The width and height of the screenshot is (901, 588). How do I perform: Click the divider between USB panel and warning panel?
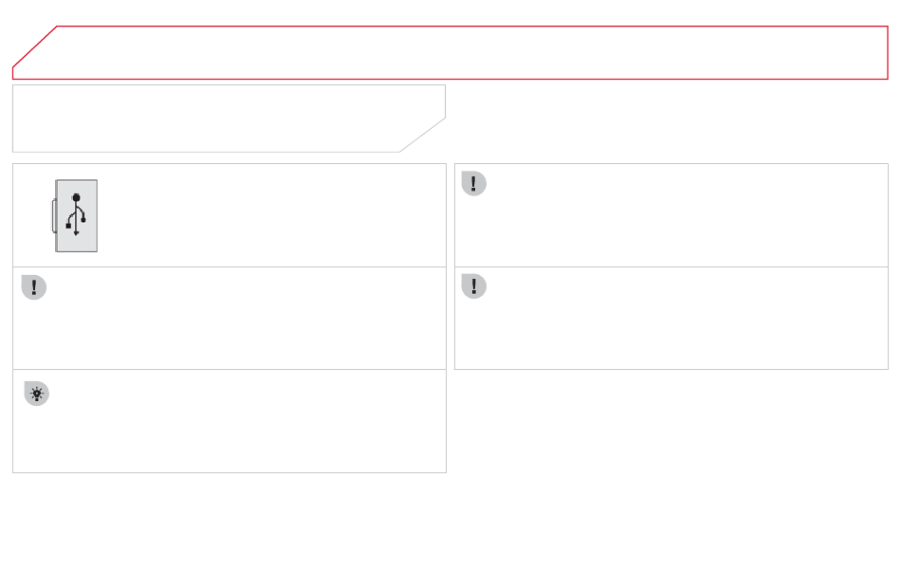pos(230,266)
